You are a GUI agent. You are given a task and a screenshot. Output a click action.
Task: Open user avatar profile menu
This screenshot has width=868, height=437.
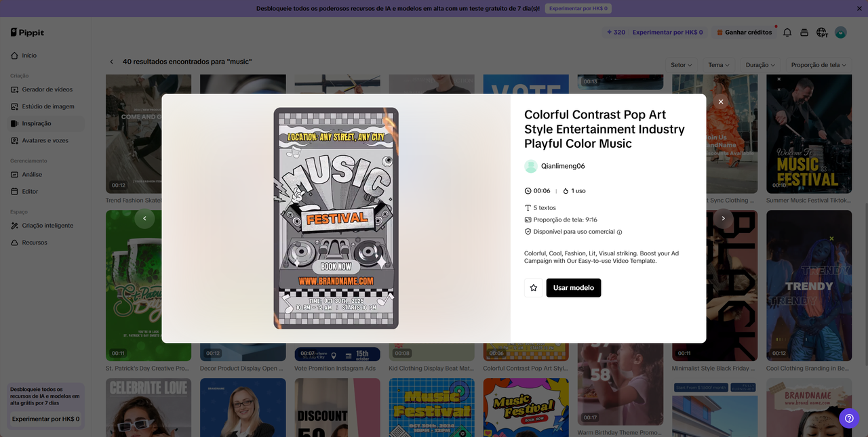pos(841,33)
